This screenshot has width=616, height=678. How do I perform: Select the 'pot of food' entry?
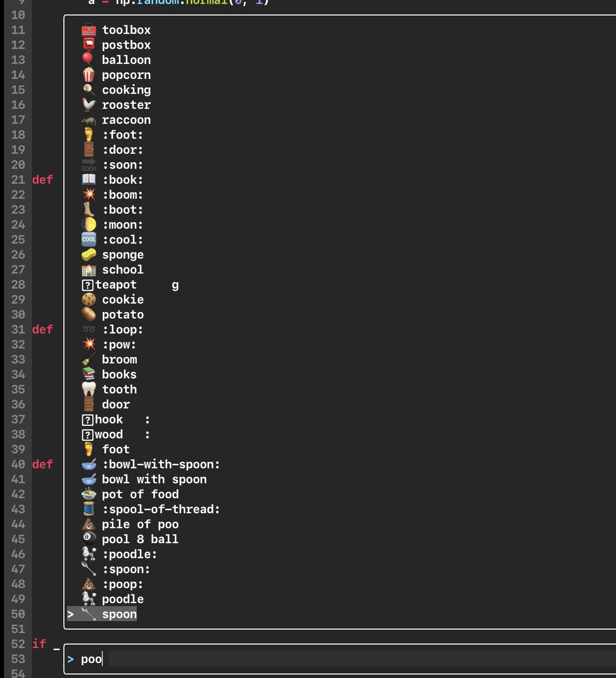tap(140, 494)
